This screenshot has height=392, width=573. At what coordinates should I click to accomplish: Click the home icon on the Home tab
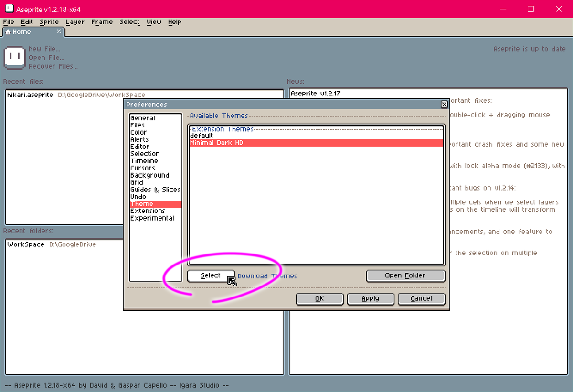click(x=8, y=32)
